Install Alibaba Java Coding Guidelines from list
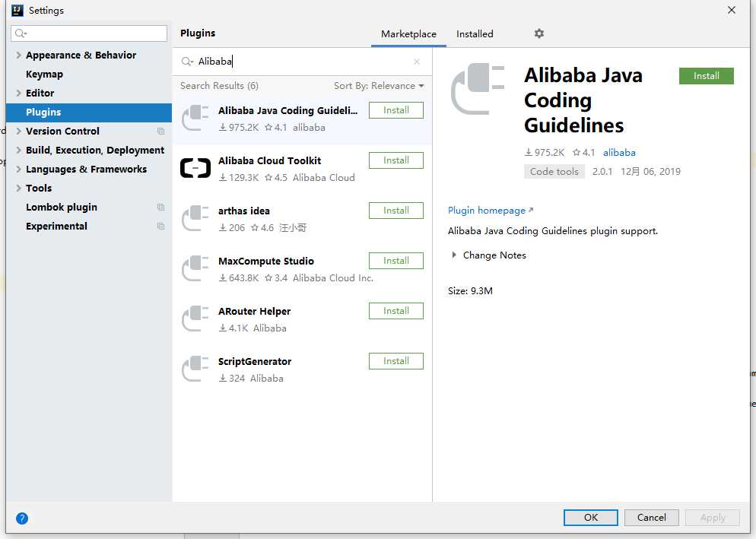The height and width of the screenshot is (539, 756). 395,110
